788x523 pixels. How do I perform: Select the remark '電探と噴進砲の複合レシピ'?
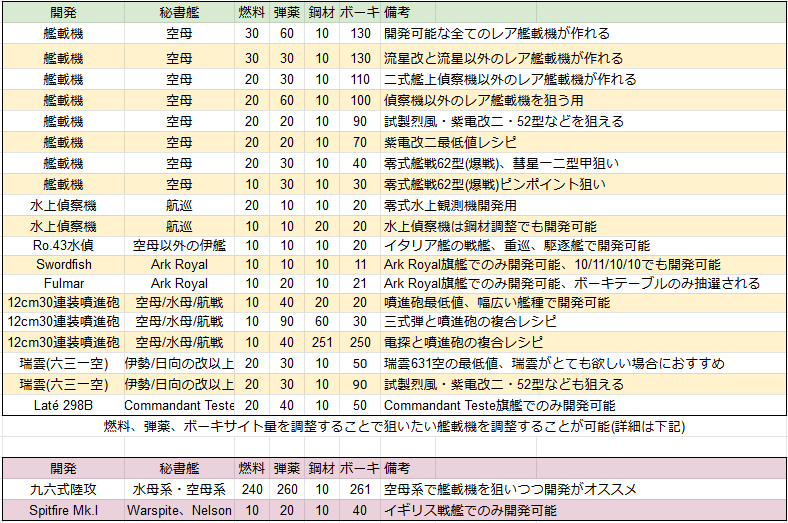click(x=463, y=343)
